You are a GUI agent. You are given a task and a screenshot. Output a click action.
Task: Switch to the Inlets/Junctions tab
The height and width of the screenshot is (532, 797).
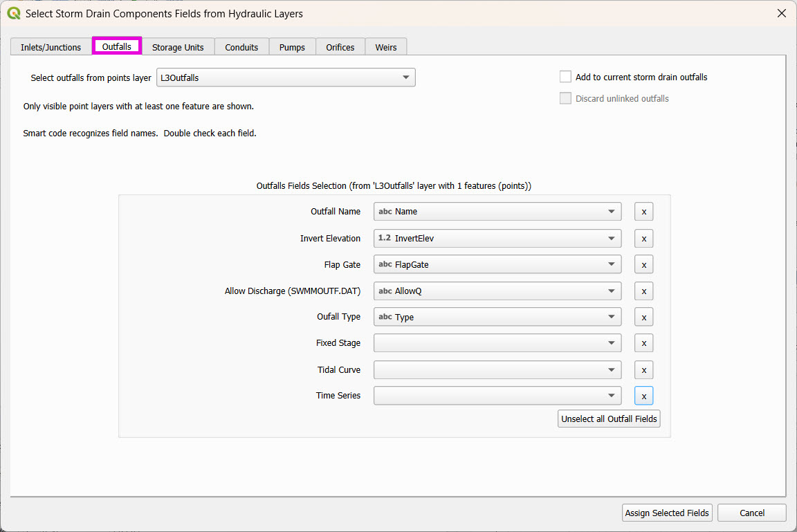[51, 47]
